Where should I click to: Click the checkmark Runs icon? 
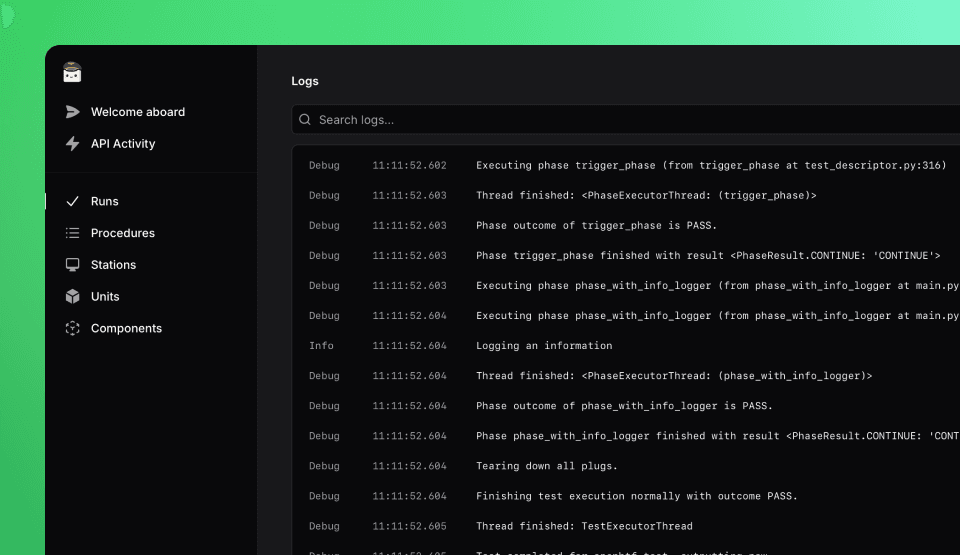pos(72,201)
